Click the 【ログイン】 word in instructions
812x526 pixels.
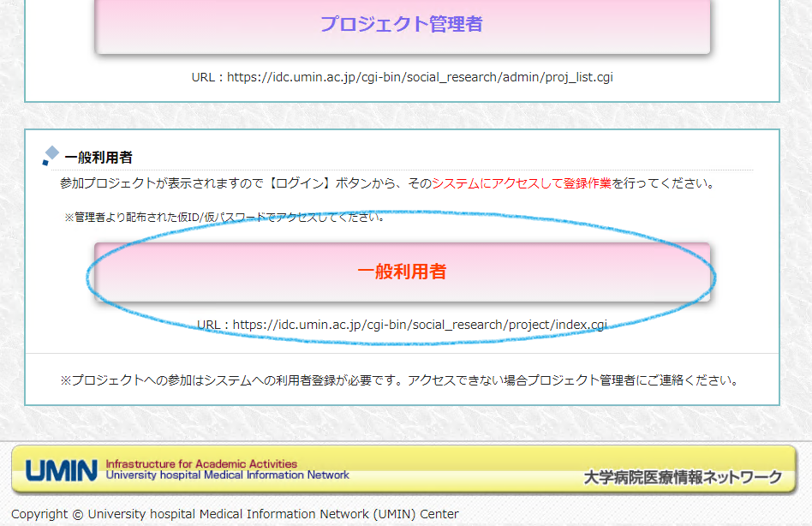(300, 183)
